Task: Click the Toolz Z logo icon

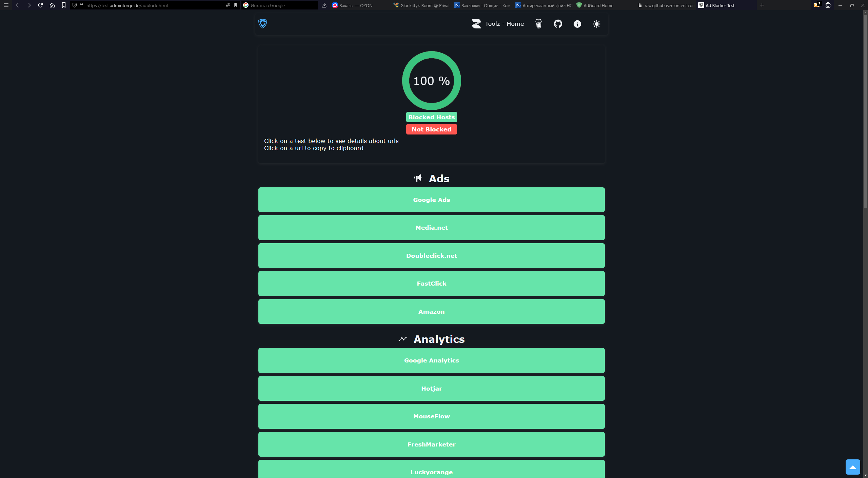Action: pyautogui.click(x=476, y=24)
